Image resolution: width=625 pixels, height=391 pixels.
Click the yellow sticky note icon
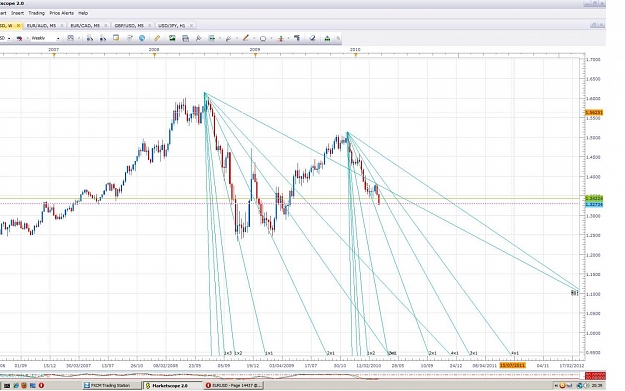(116, 38)
